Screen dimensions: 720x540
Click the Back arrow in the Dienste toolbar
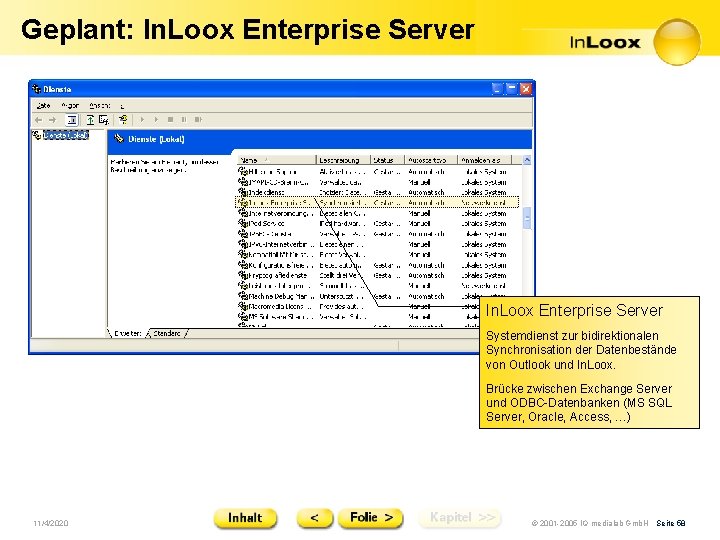click(39, 120)
